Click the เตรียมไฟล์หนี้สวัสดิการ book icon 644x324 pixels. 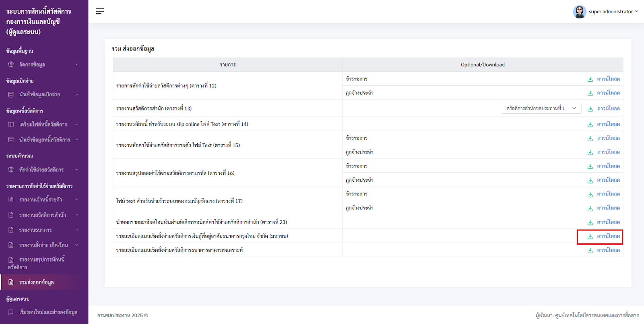coord(11,125)
